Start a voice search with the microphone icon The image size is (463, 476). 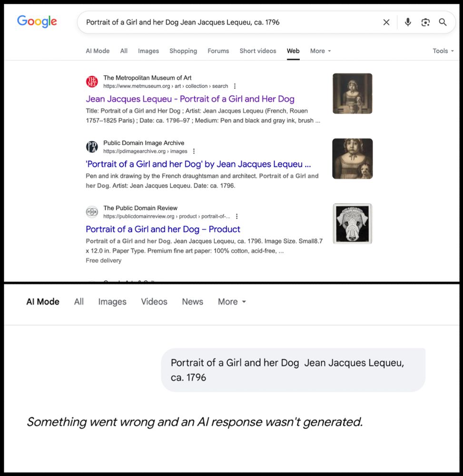tap(407, 22)
